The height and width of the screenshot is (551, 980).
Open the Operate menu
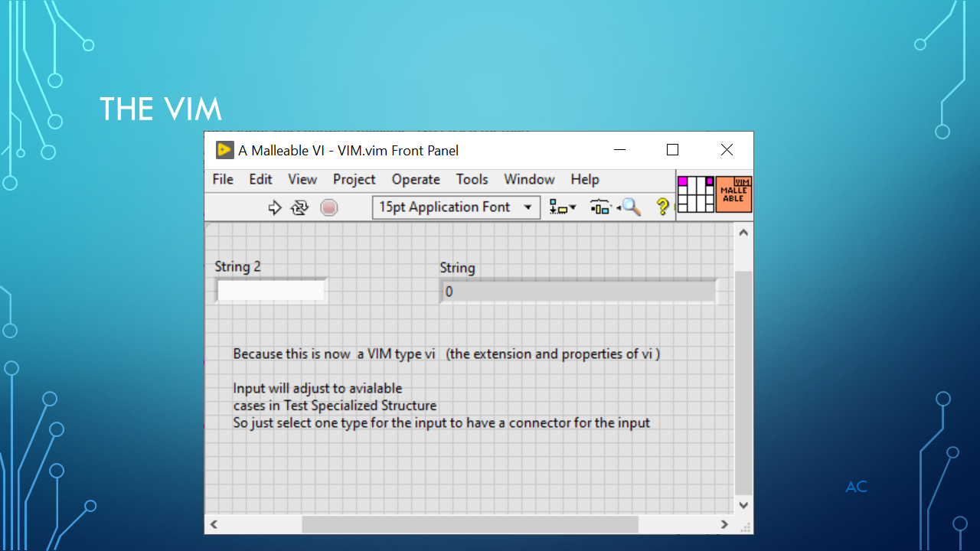tap(416, 179)
